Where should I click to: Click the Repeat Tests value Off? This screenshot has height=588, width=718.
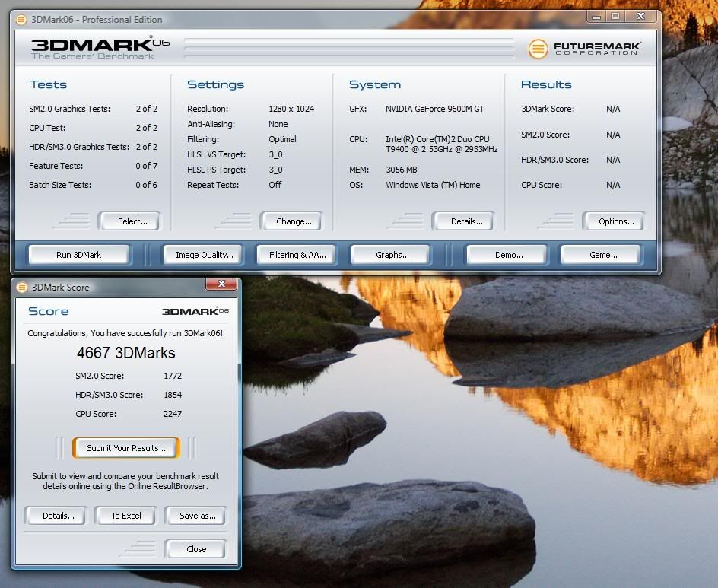pos(275,185)
